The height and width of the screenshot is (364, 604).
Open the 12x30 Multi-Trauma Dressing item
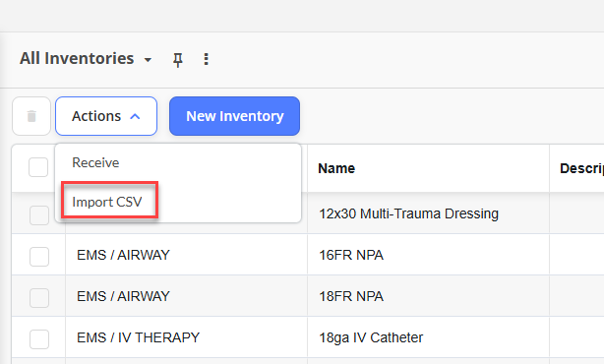click(x=408, y=213)
